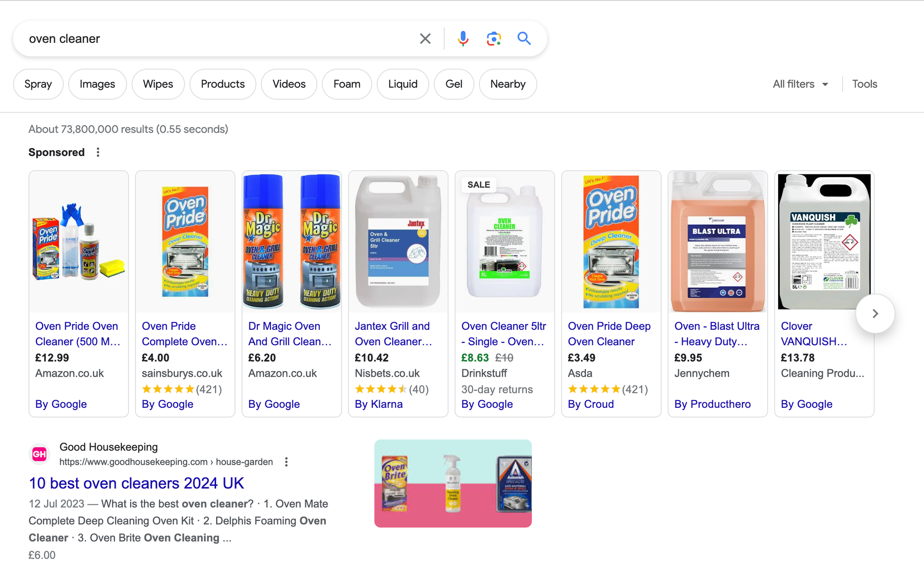This screenshot has height=587, width=924.
Task: Click By Google under Clover VANQUISH
Action: [807, 404]
